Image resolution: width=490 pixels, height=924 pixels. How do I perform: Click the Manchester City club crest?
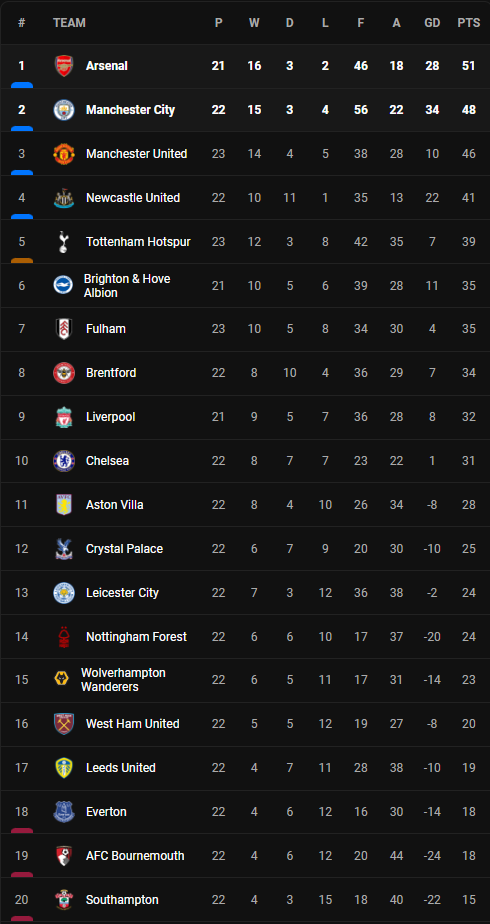click(x=64, y=110)
